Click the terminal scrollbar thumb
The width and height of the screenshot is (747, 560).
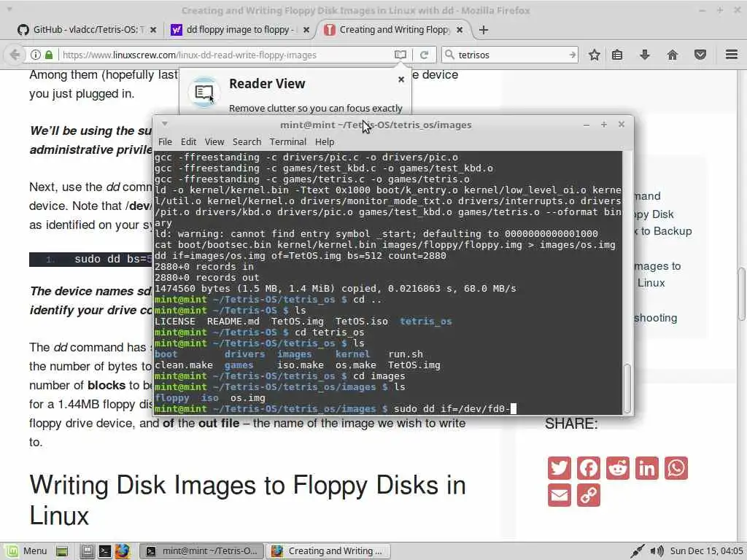[627, 389]
